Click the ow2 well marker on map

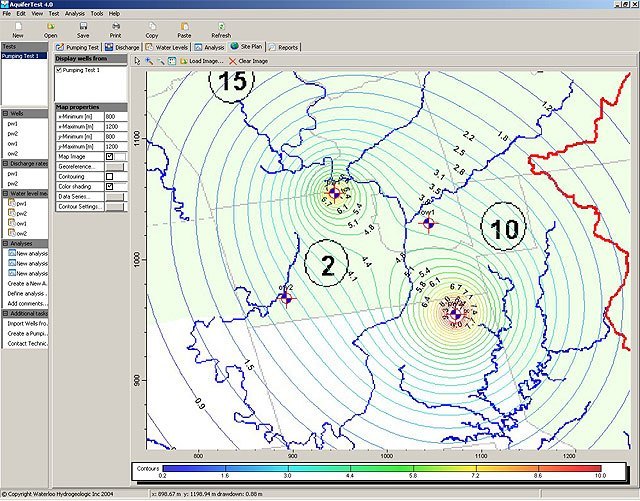(286, 298)
